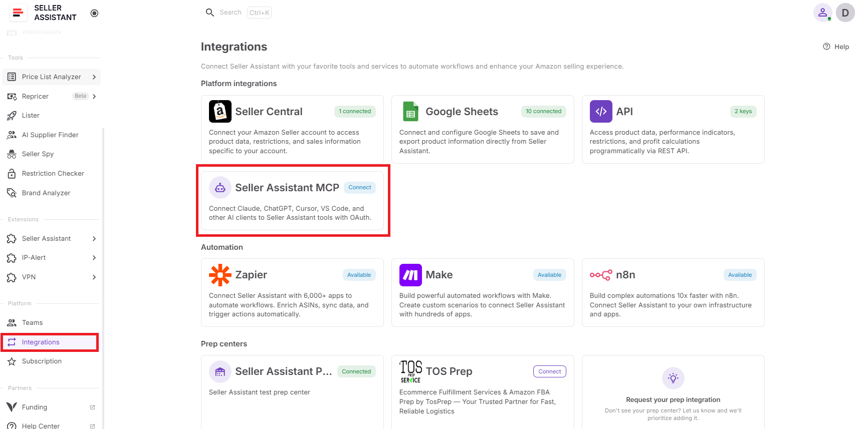Click Seller Assistant prep center warehouse icon

220,371
